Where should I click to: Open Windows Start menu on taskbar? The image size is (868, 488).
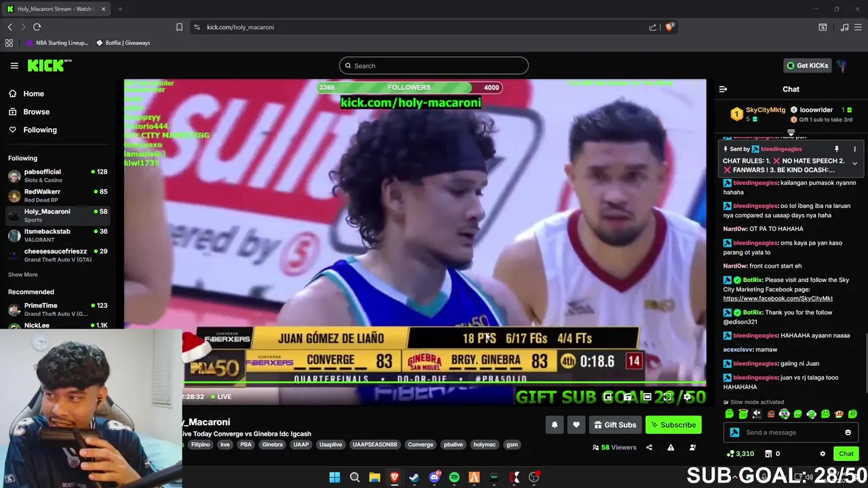pyautogui.click(x=334, y=477)
